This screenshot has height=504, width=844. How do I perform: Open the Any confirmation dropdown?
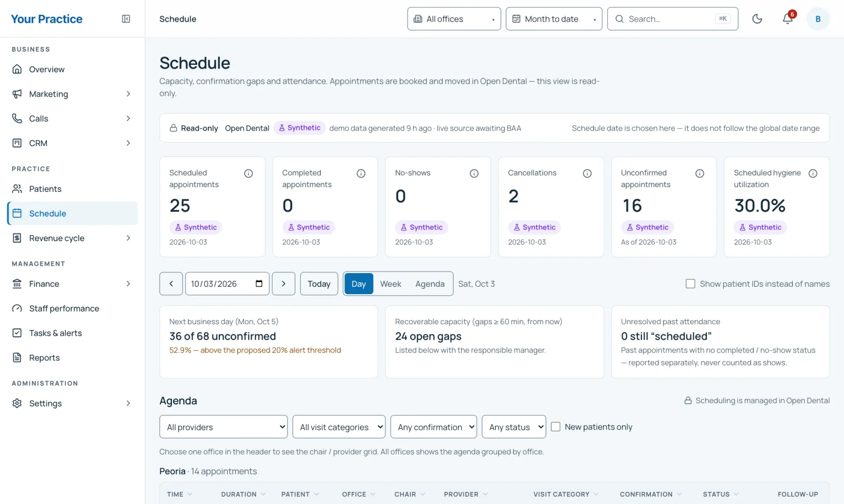click(434, 427)
